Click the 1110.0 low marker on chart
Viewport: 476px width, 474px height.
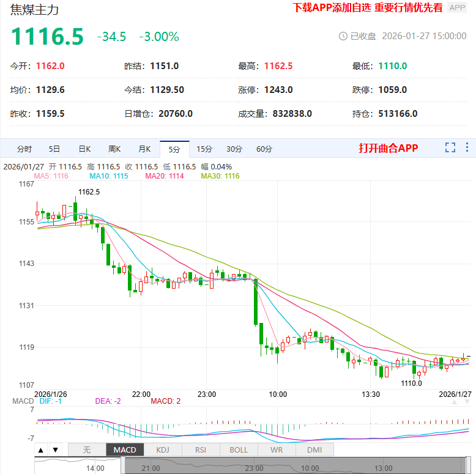tap(411, 383)
